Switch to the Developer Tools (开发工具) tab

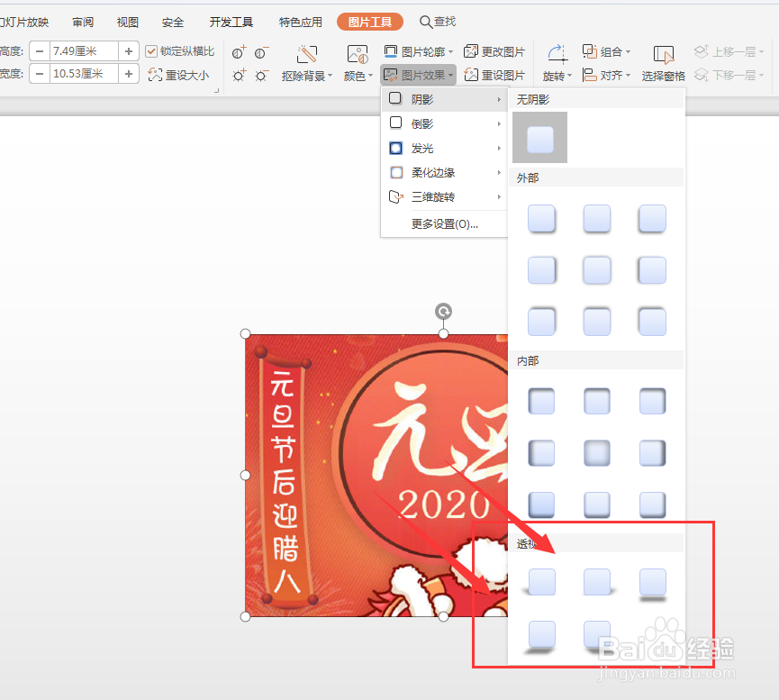tap(231, 22)
